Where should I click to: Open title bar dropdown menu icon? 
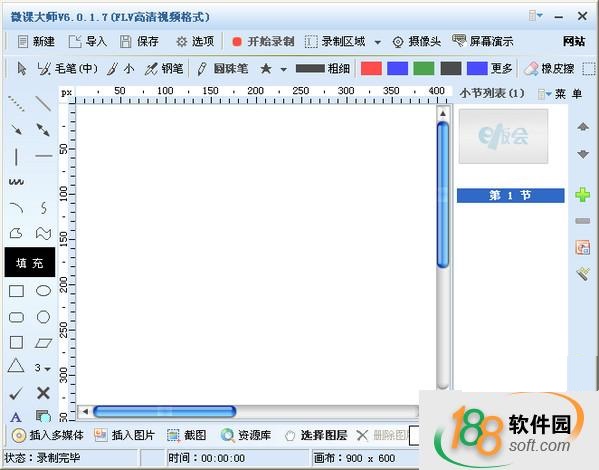pos(536,16)
